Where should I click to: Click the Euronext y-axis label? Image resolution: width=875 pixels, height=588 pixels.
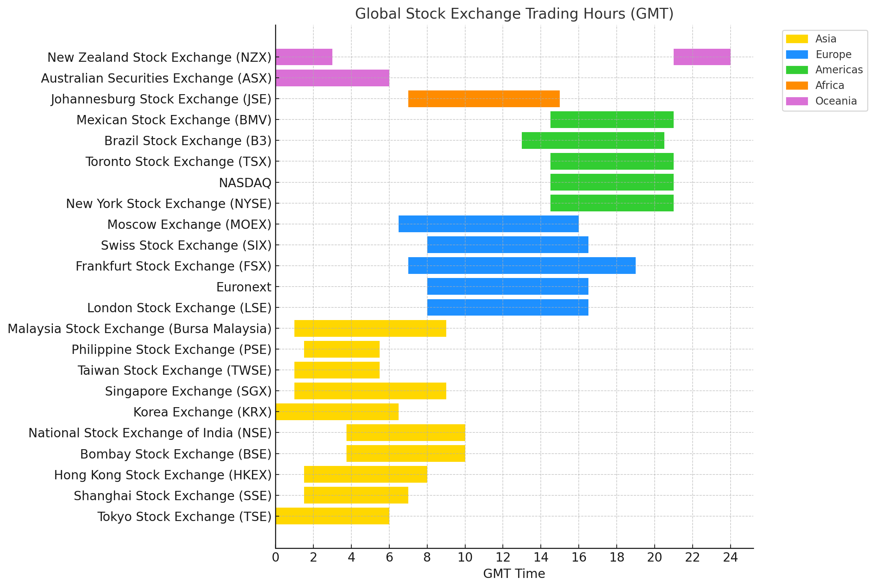(243, 287)
